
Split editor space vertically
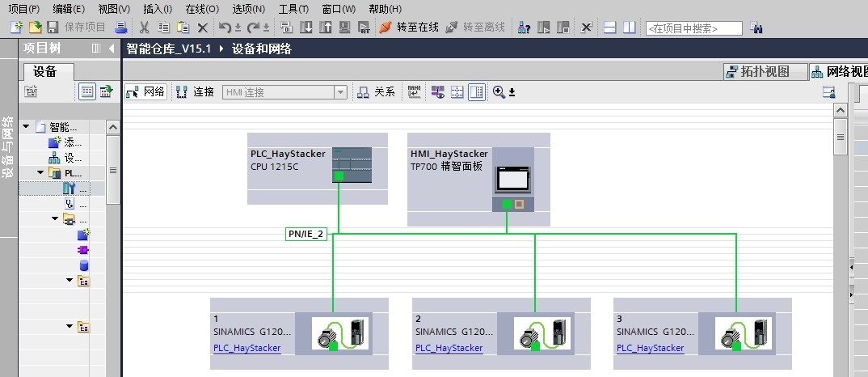point(629,28)
